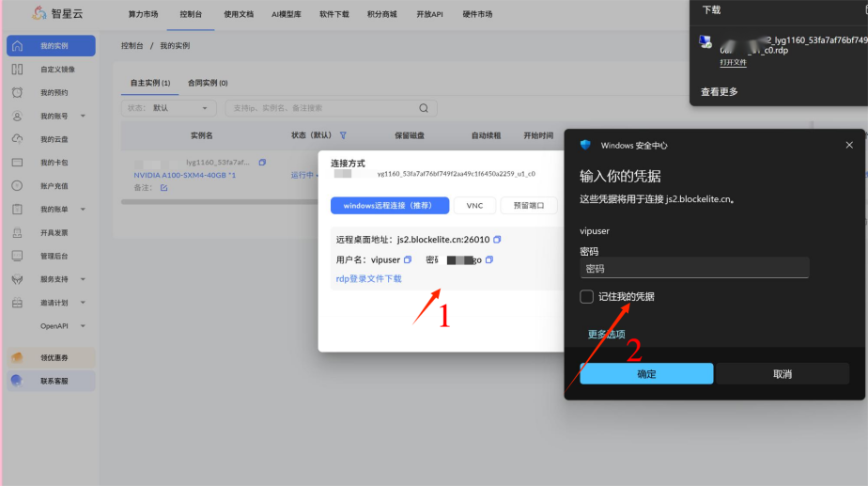Switch to the 合同实例 (0) tab
This screenshot has width=868, height=486.
[208, 83]
